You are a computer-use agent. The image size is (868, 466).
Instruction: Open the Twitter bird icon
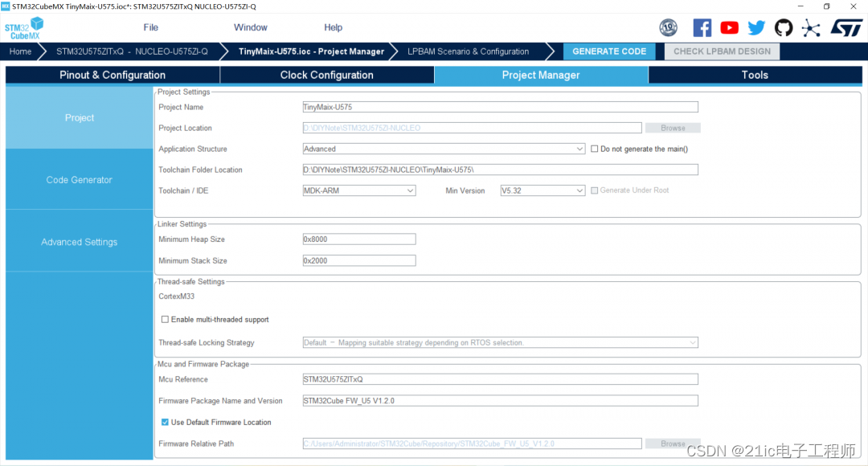pyautogui.click(x=756, y=27)
